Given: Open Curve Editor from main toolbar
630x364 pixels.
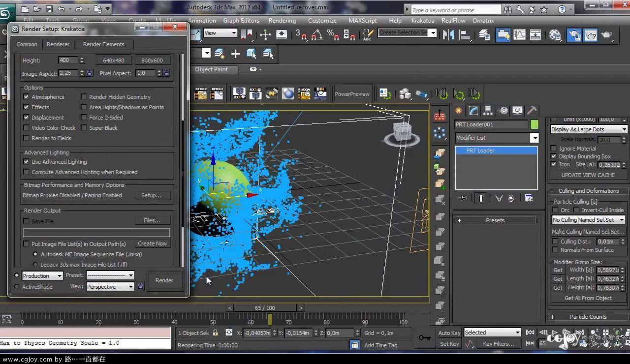Looking at the screenshot, I should [x=519, y=34].
